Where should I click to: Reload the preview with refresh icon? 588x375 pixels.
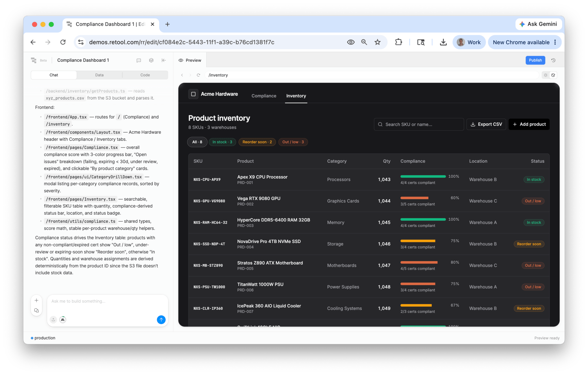click(x=198, y=75)
